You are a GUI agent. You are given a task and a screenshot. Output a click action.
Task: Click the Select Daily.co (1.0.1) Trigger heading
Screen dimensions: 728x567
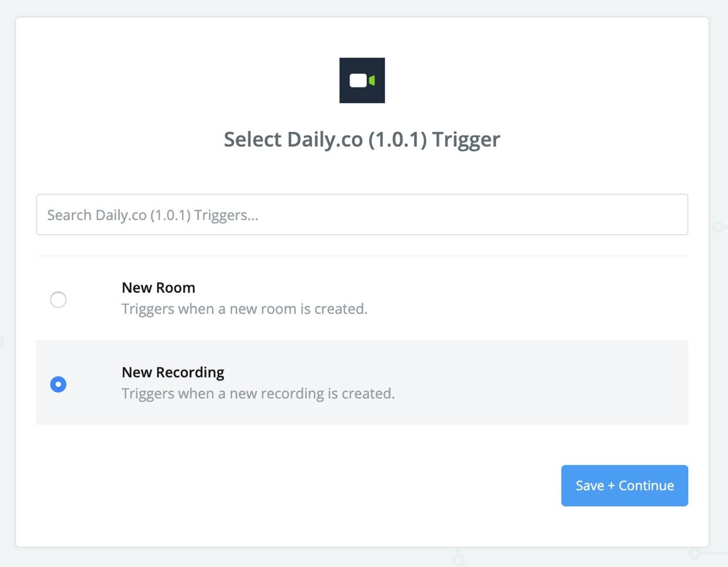tap(362, 140)
